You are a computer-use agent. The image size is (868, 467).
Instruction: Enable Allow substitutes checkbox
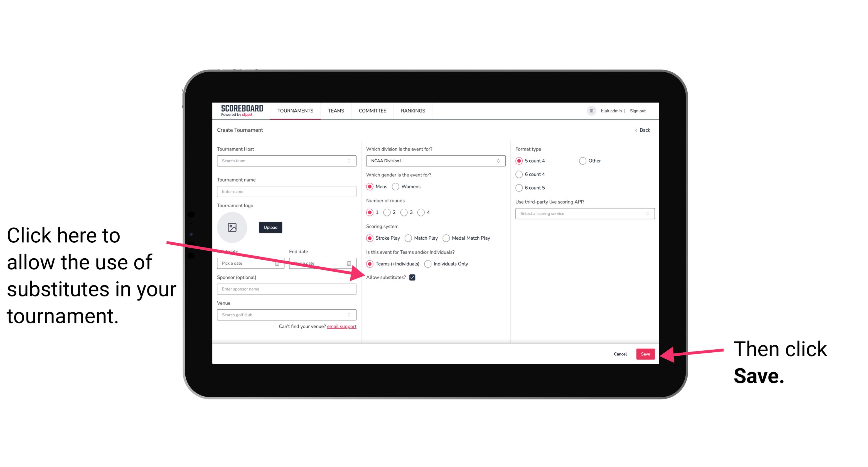413,277
